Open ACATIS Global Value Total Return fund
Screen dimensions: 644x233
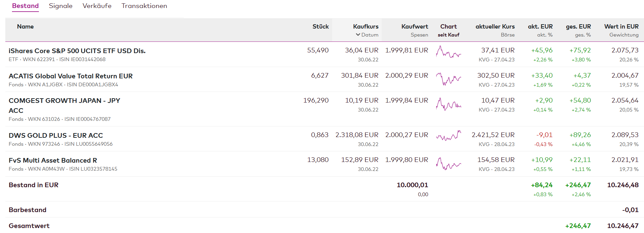coord(70,76)
